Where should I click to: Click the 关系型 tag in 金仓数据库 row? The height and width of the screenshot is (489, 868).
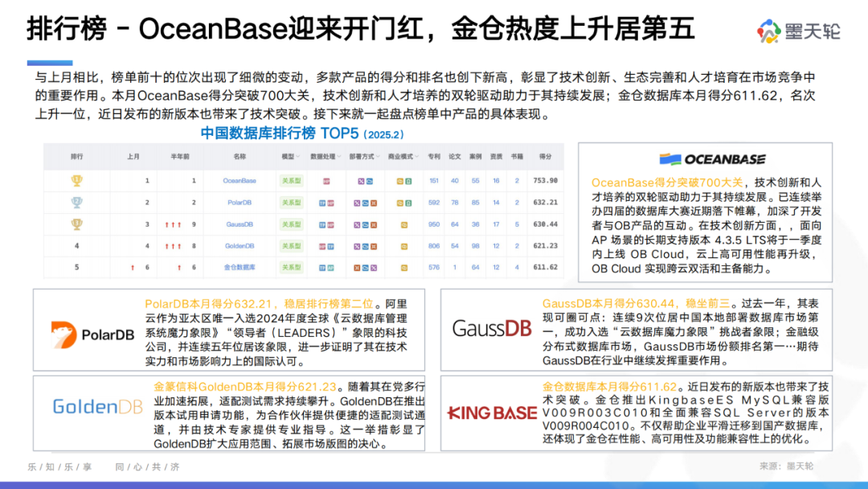(291, 268)
